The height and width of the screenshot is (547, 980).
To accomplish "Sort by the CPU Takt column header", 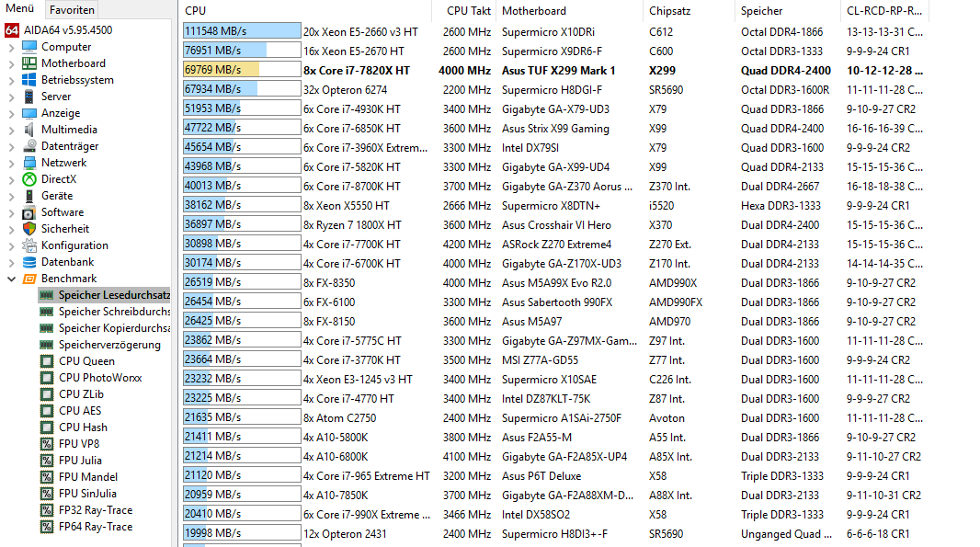I will (x=463, y=11).
